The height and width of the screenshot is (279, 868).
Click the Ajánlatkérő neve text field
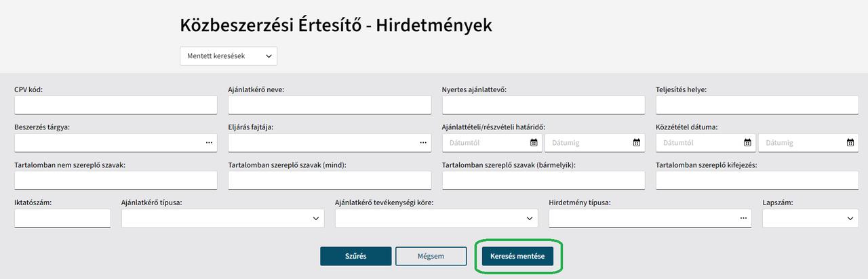[330, 105]
